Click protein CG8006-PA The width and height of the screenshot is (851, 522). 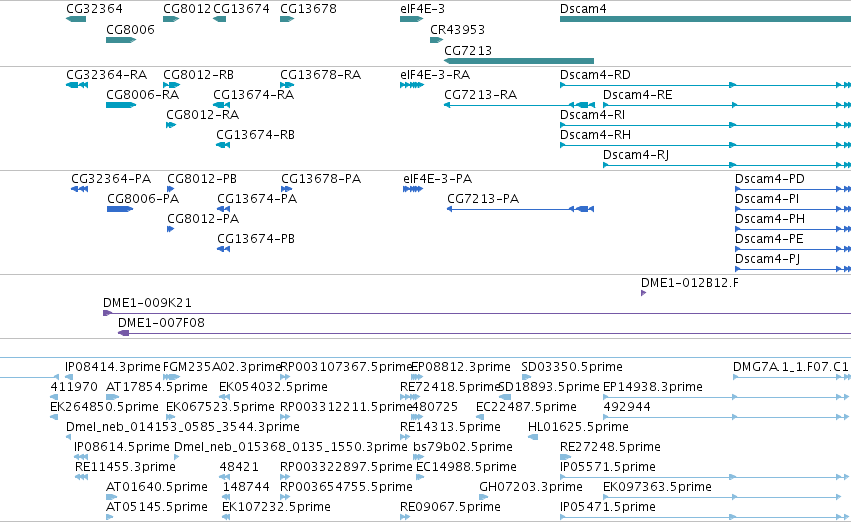[143, 199]
